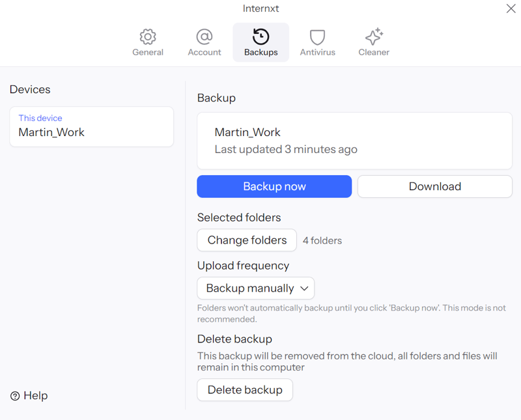Click the Help question mark icon
This screenshot has width=521, height=420.
pos(15,396)
